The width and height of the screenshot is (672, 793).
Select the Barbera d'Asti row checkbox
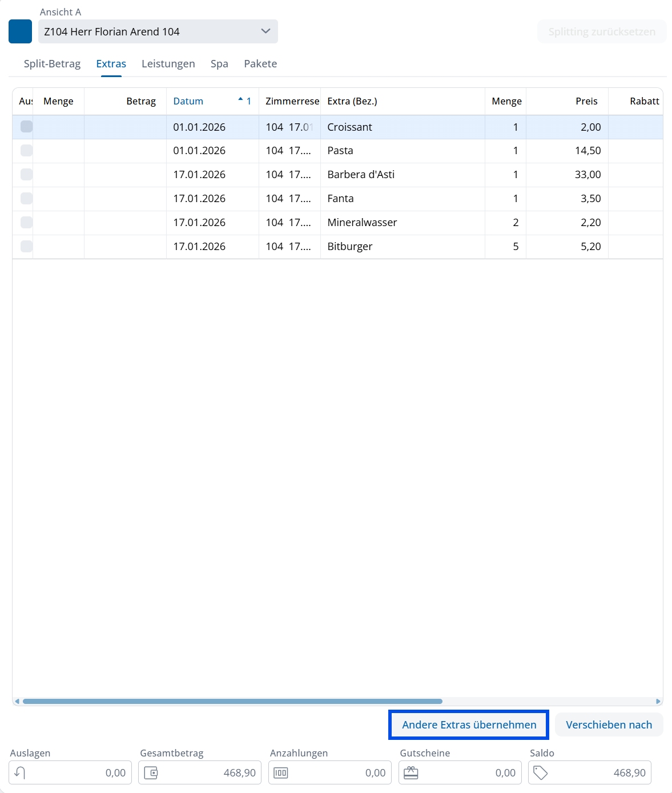coord(26,175)
